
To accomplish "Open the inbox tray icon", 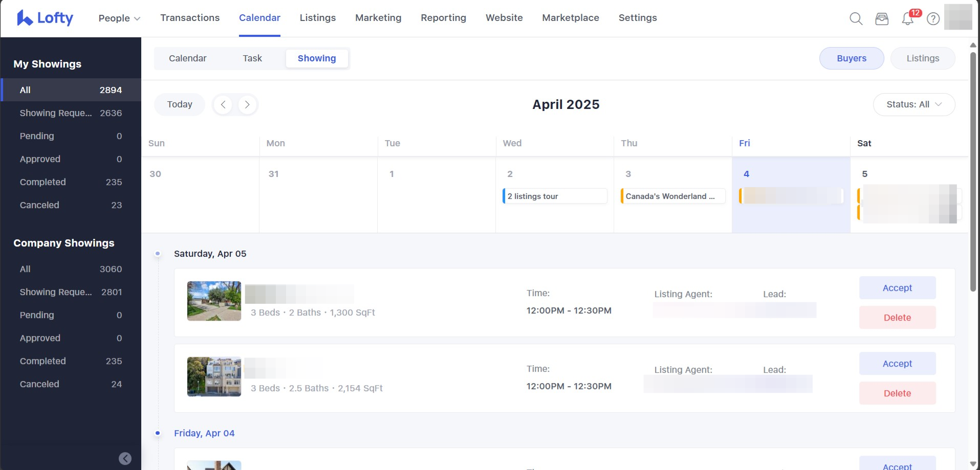I will [882, 19].
